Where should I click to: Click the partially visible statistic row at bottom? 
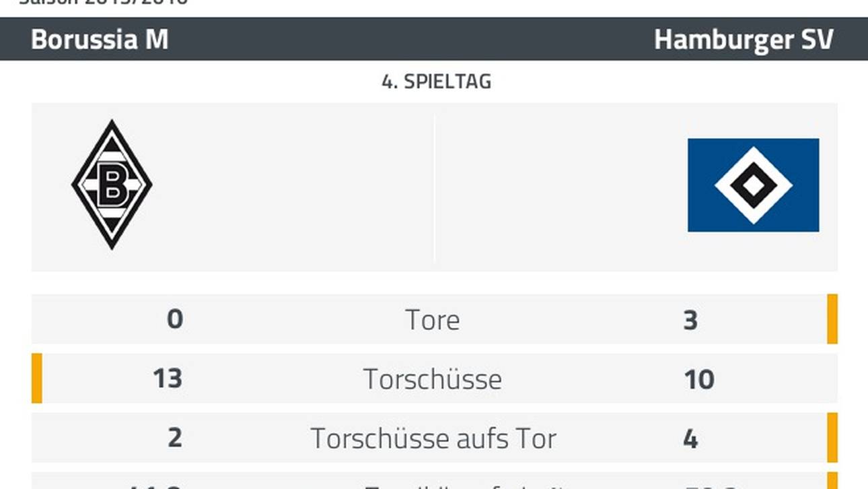[x=433, y=483]
